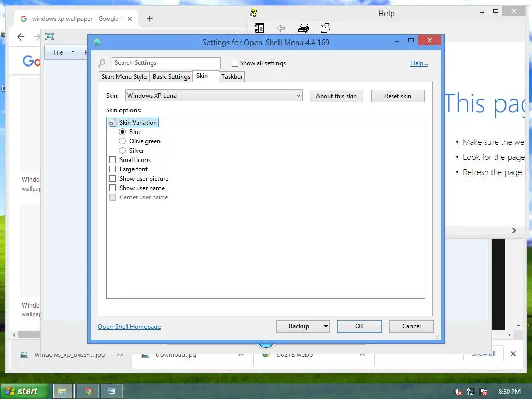The image size is (532, 399).
Task: Select the Blue skin variation
Action: pyautogui.click(x=123, y=131)
